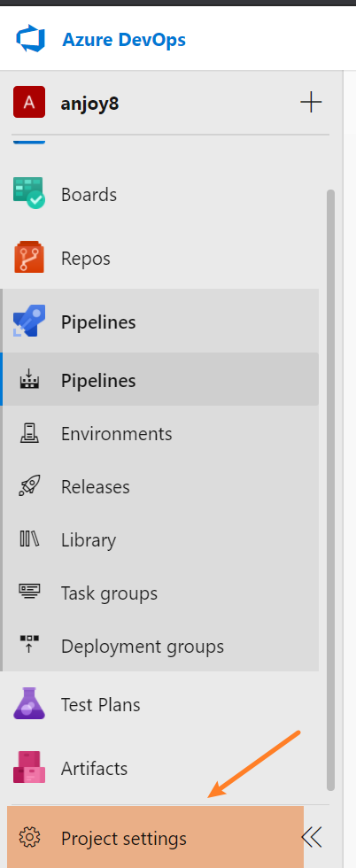Select the Environments menu item
356x868 pixels.
(x=160, y=433)
